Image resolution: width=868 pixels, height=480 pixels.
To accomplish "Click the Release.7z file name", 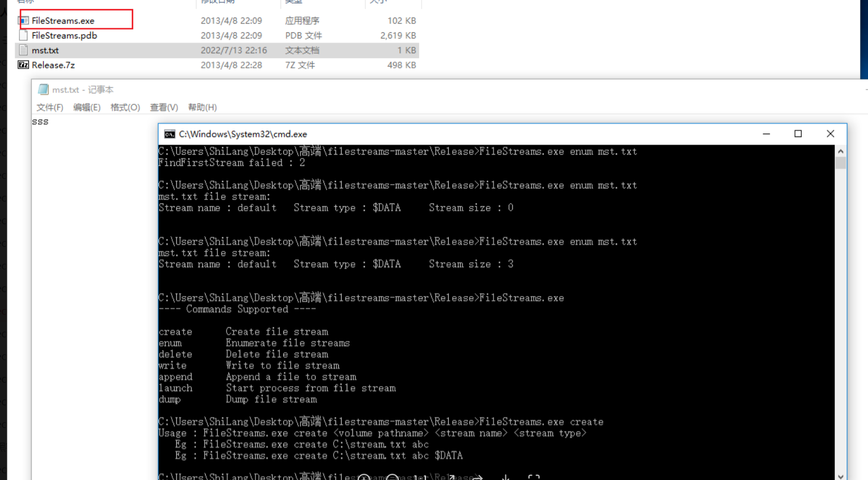I will 53,65.
